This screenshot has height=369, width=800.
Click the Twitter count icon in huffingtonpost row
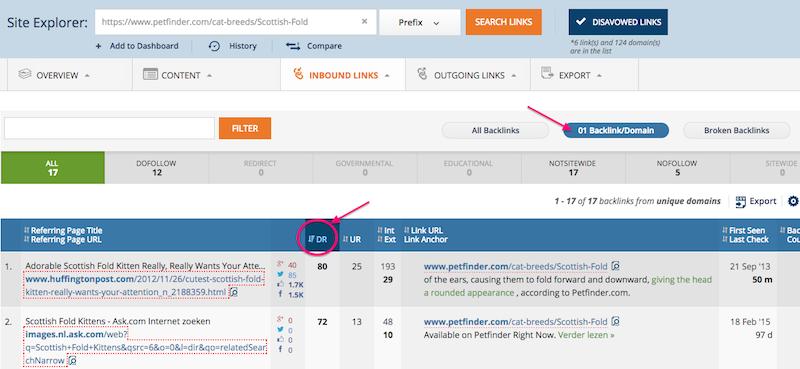pyautogui.click(x=280, y=275)
